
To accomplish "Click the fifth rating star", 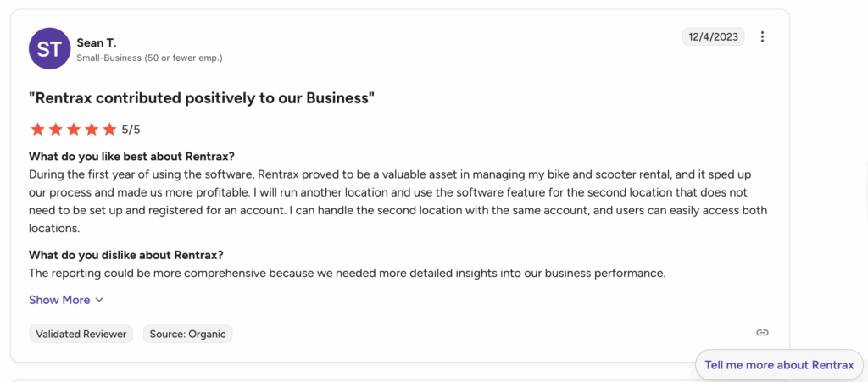I will tap(109, 130).
